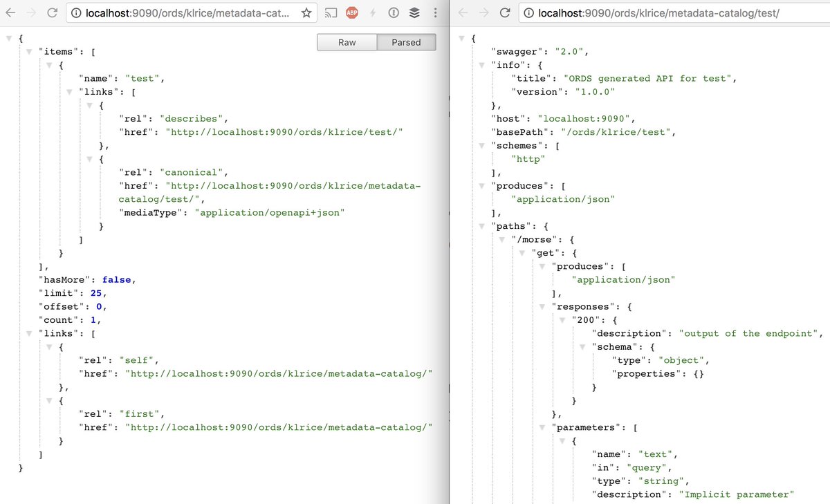This screenshot has width=830, height=504.
Task: Select the hasMore value "false"
Action: pyautogui.click(x=116, y=280)
